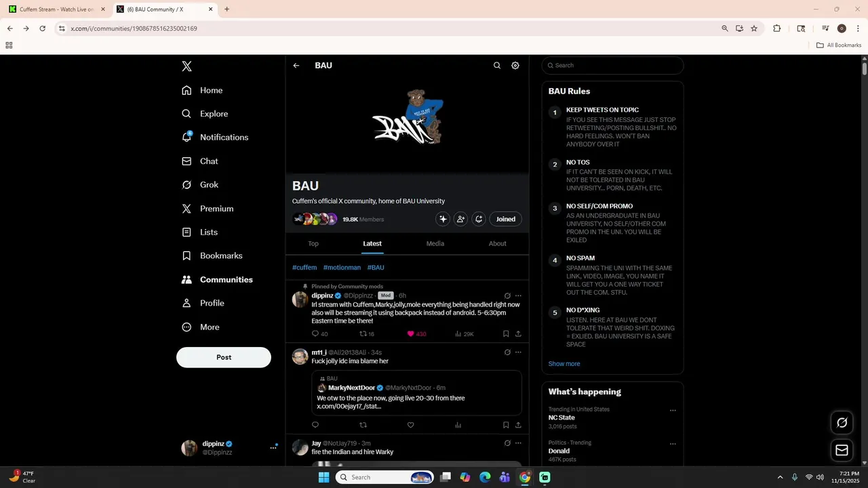
Task: Open Communities in the sidebar
Action: tap(217, 279)
